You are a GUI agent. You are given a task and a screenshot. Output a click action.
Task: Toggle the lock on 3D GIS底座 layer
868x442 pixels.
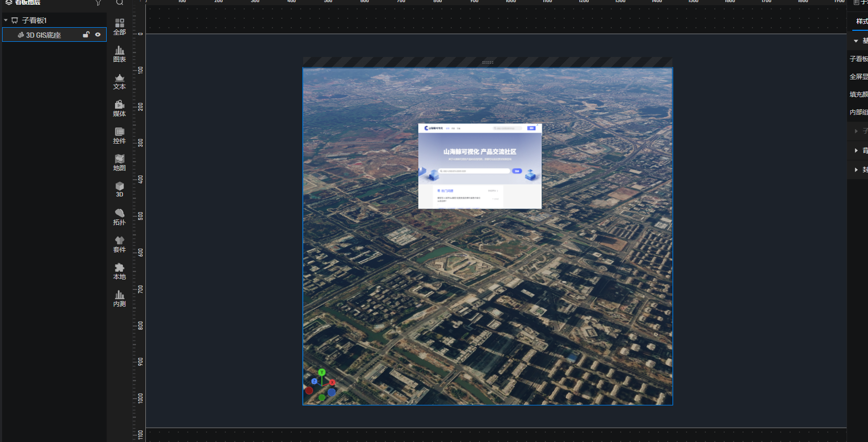86,34
